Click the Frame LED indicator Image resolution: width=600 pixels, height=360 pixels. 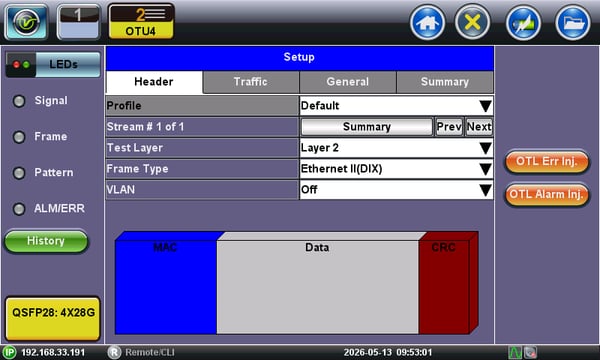click(x=19, y=137)
